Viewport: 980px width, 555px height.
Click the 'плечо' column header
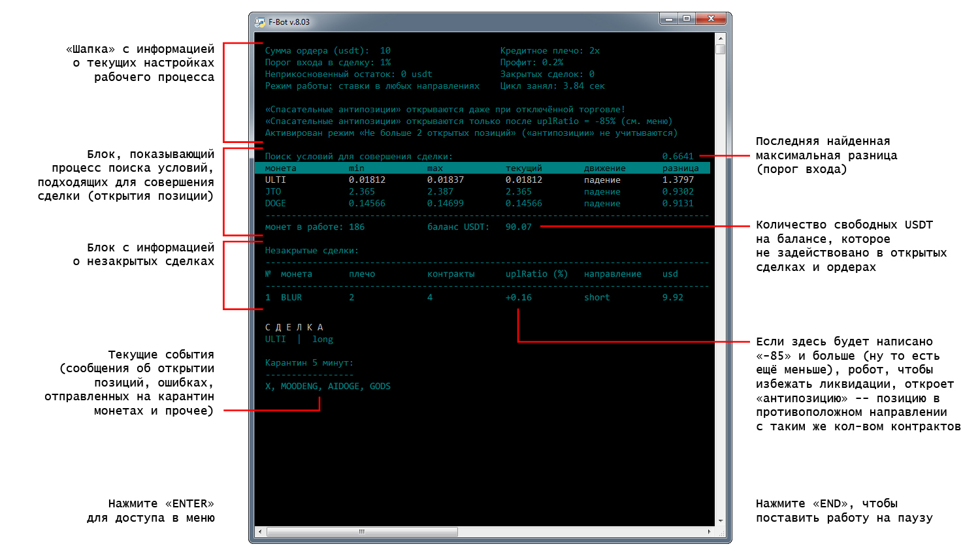tap(362, 274)
